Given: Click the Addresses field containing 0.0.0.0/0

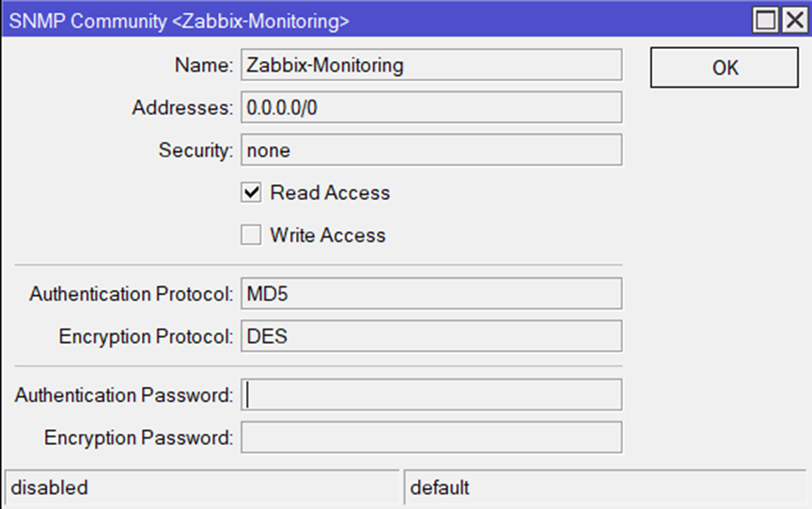Looking at the screenshot, I should coord(431,107).
